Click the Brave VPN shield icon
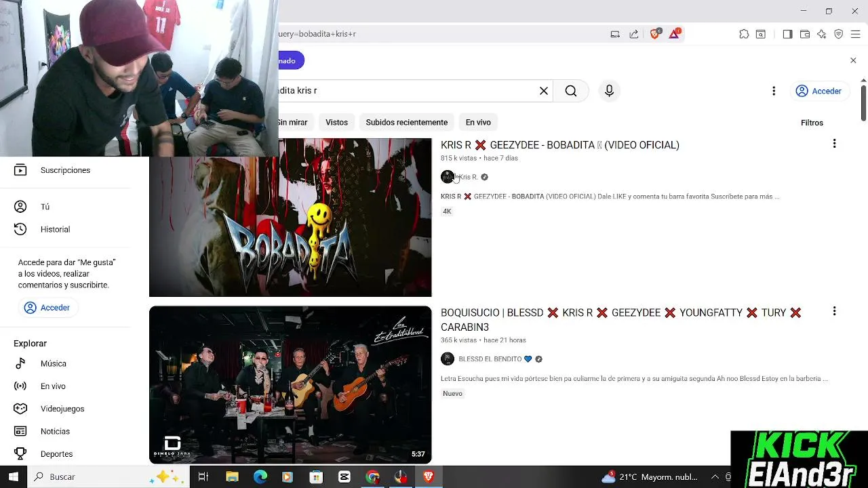868x488 pixels. (839, 34)
